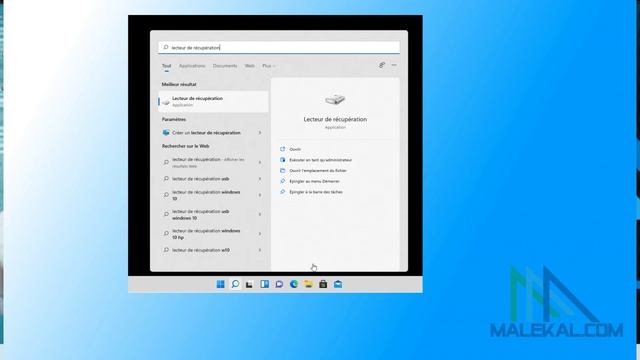This screenshot has width=640, height=360.
Task: Click the search box containing 'lecteur de récupération'
Action: pos(279,47)
